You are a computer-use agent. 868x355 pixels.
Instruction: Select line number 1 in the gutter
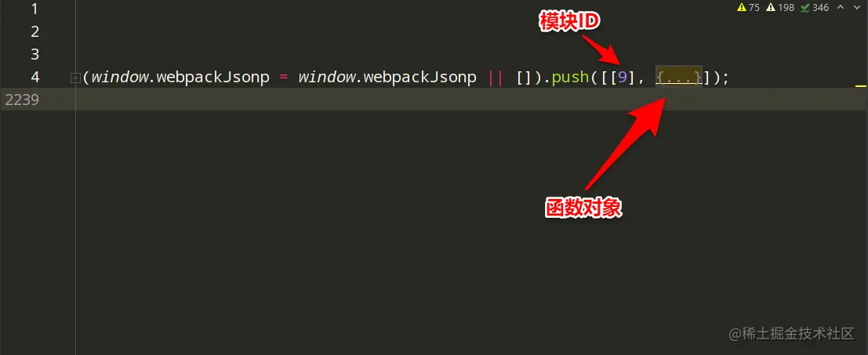(35, 9)
